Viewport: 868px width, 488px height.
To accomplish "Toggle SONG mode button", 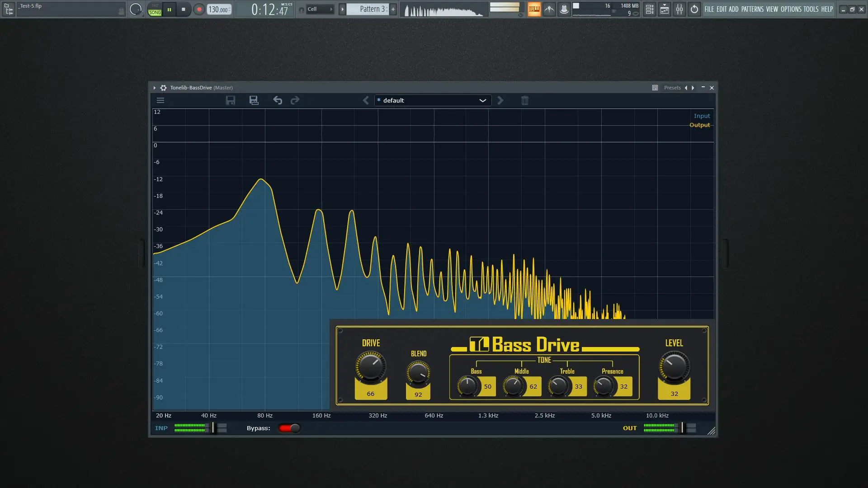I will point(155,12).
